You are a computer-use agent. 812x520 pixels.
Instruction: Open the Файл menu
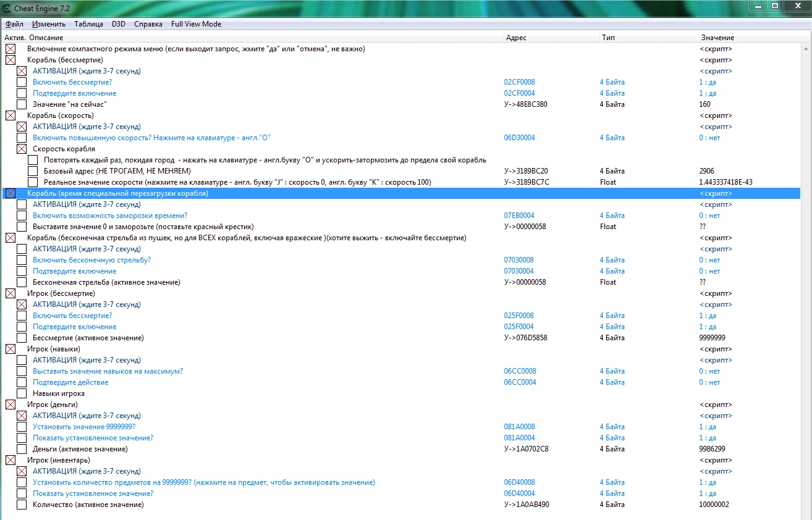[x=14, y=24]
